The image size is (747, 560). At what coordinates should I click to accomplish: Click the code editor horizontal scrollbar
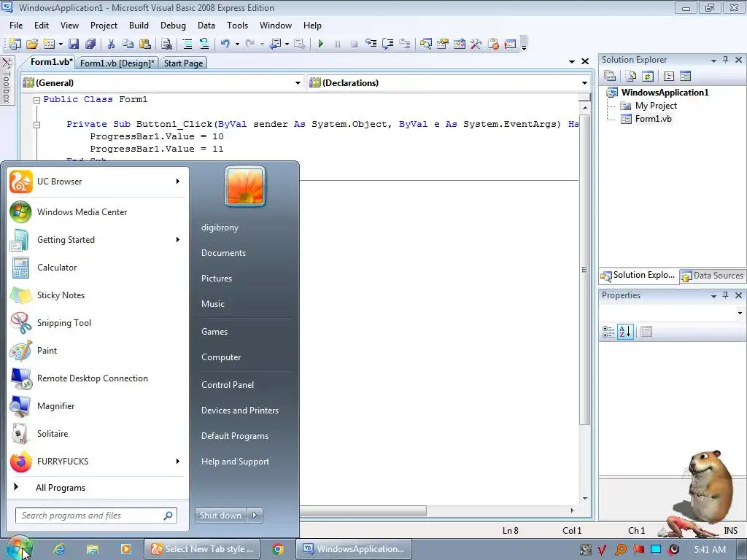(x=363, y=510)
